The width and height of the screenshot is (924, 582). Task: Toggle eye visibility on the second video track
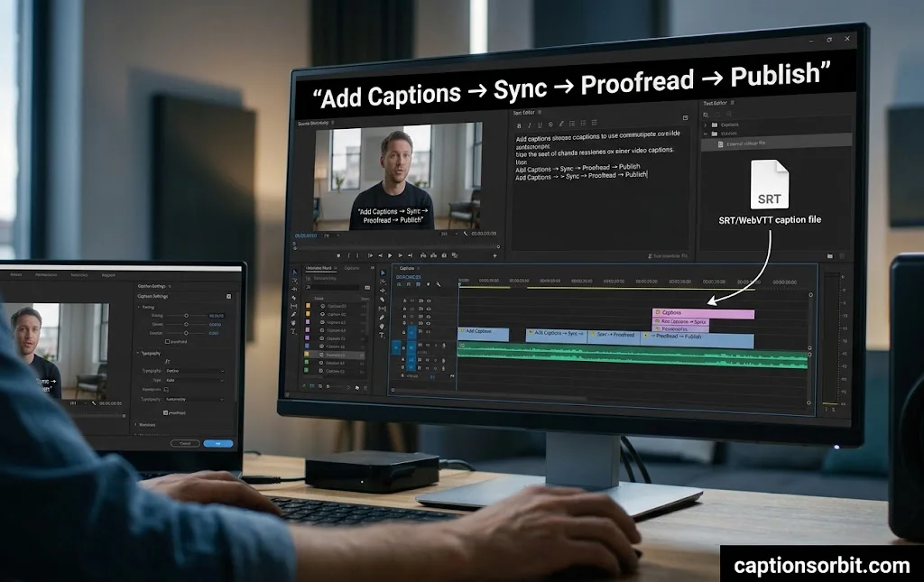point(429,309)
